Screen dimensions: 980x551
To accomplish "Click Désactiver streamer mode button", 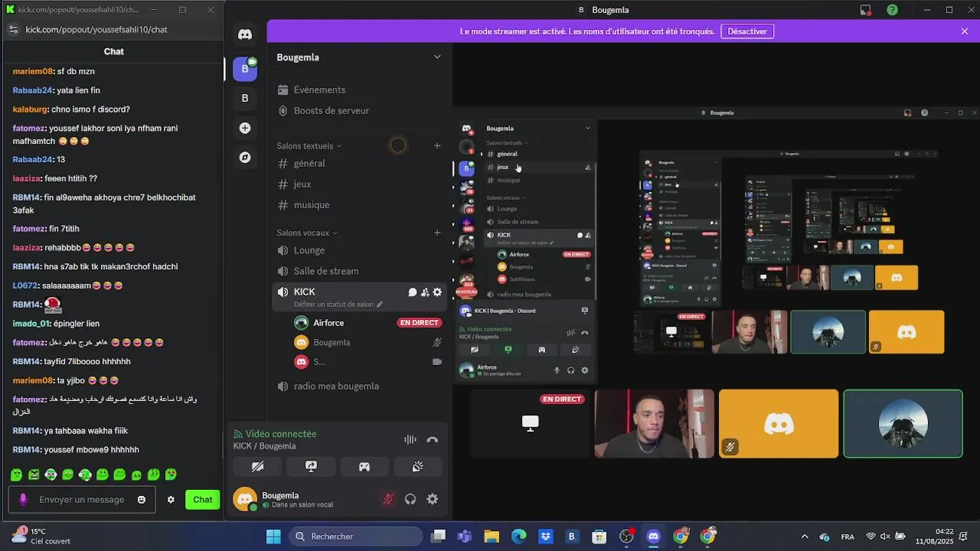I will (747, 31).
